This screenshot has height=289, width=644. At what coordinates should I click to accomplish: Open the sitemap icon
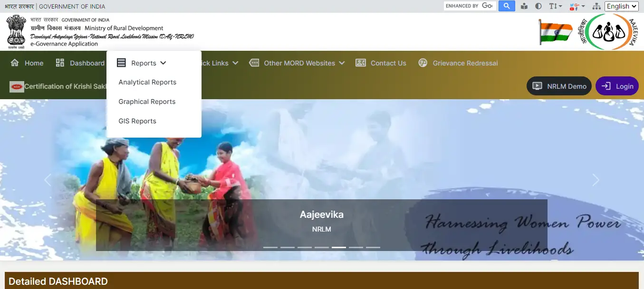coord(596,6)
